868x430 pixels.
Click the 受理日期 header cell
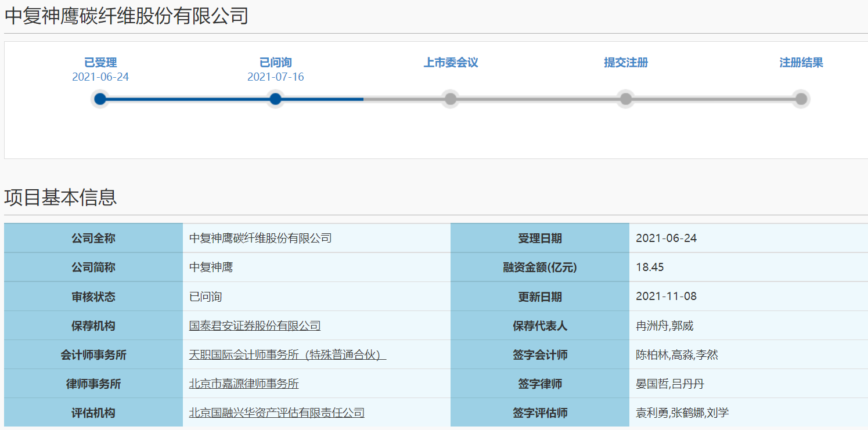click(x=540, y=239)
